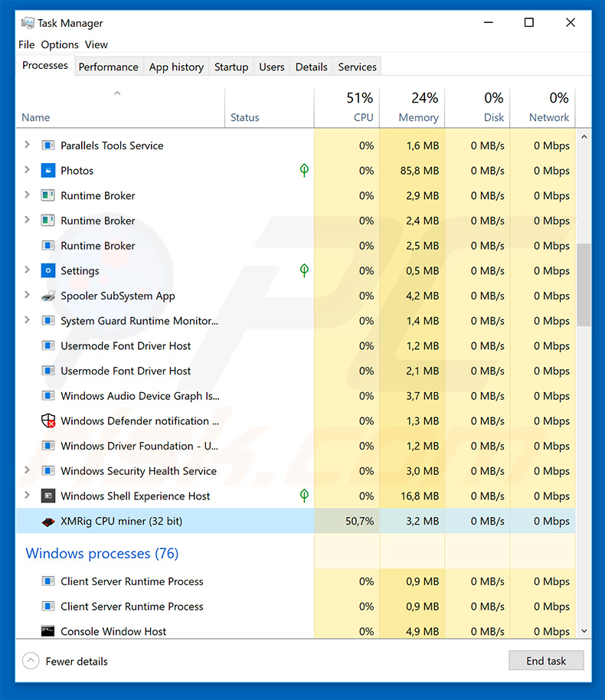Click Fewer details link
605x700 pixels.
[x=77, y=661]
